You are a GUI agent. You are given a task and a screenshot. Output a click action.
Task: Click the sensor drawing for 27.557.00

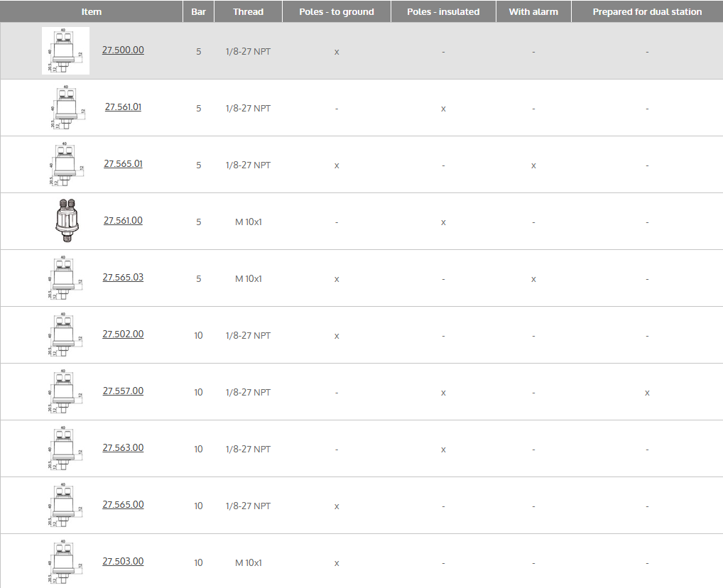[x=65, y=392]
